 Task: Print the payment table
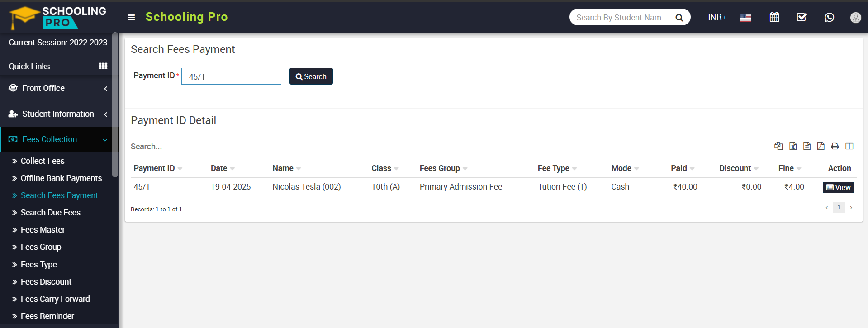click(x=835, y=146)
